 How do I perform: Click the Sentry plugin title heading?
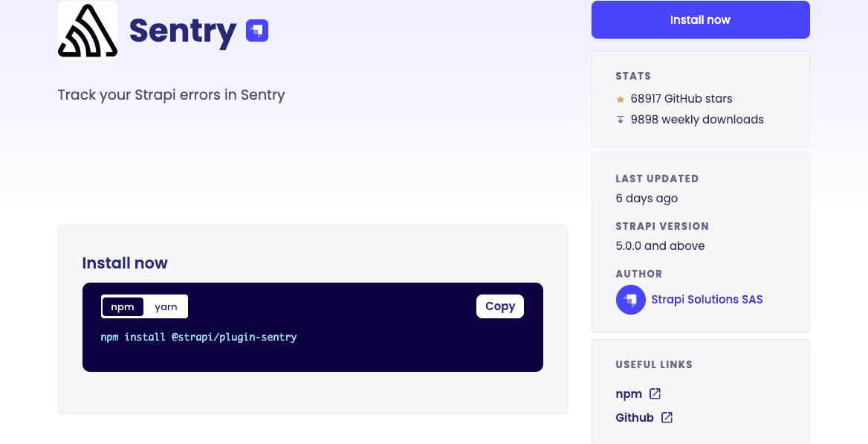coord(183,31)
